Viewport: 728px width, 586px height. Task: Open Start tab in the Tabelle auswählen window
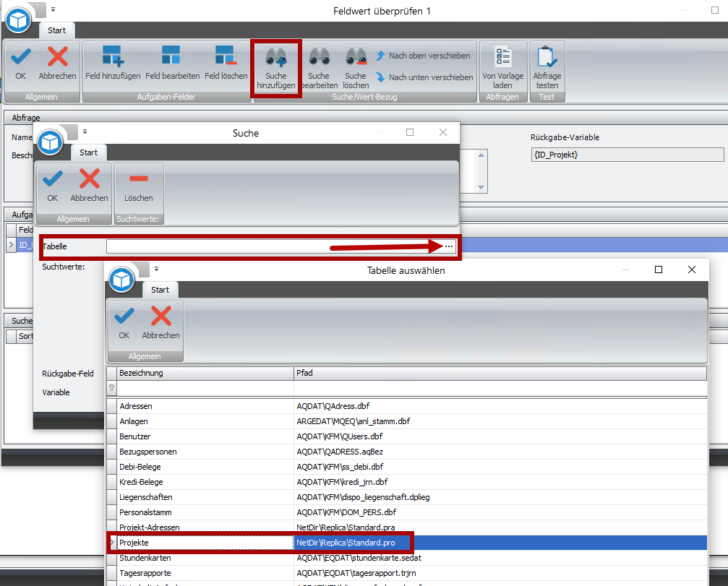coord(160,290)
